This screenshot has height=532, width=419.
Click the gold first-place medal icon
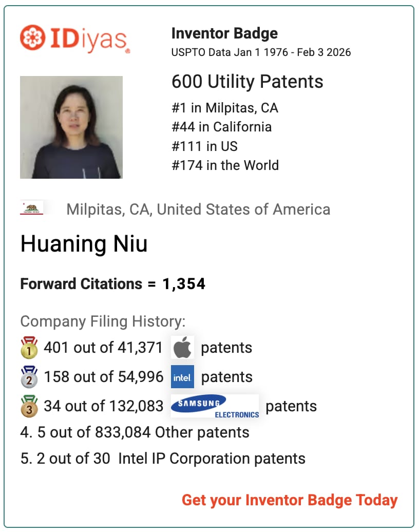click(29, 348)
